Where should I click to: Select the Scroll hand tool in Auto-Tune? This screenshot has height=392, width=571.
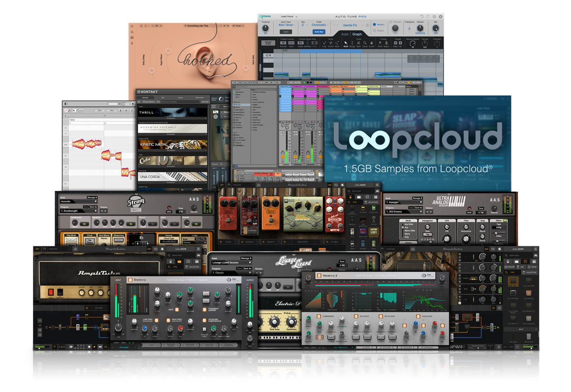(370, 43)
